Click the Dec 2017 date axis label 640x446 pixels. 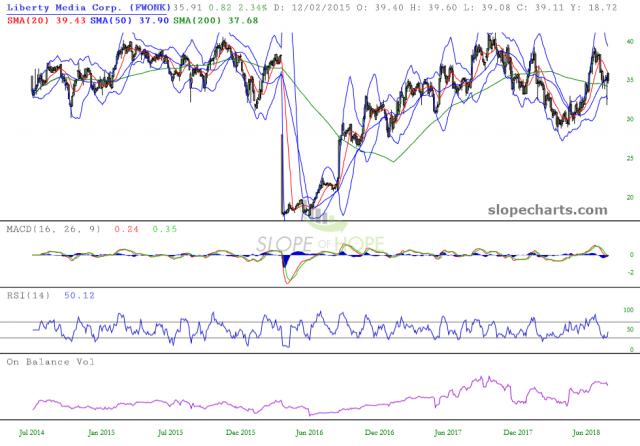click(x=518, y=433)
